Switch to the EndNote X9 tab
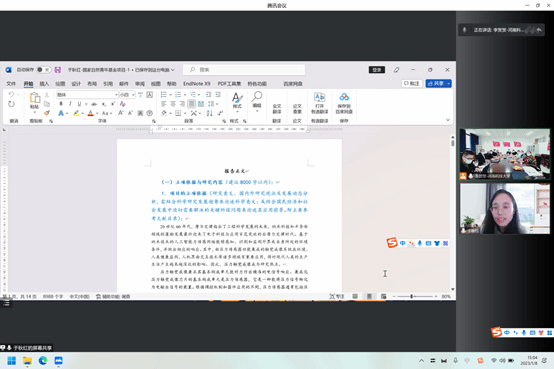 pyautogui.click(x=196, y=84)
